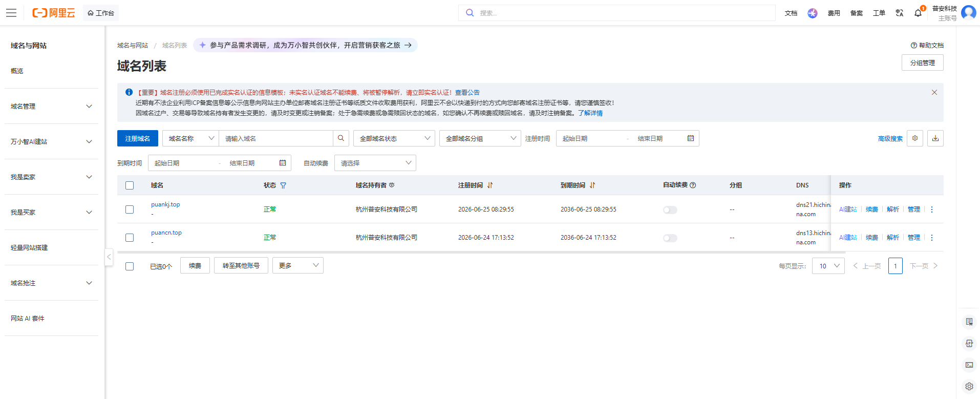
Task: Focus the 请输入域名 input field
Action: [x=276, y=138]
